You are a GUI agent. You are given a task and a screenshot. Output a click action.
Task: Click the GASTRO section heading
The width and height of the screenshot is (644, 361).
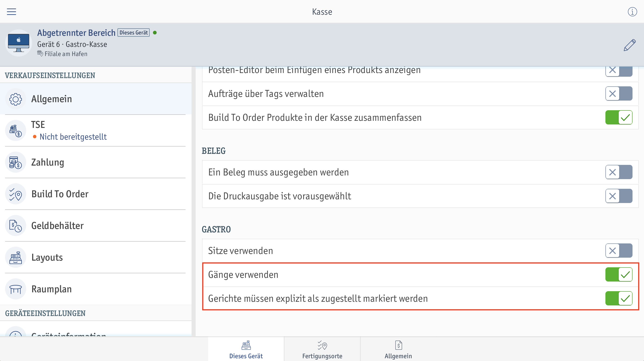point(216,229)
